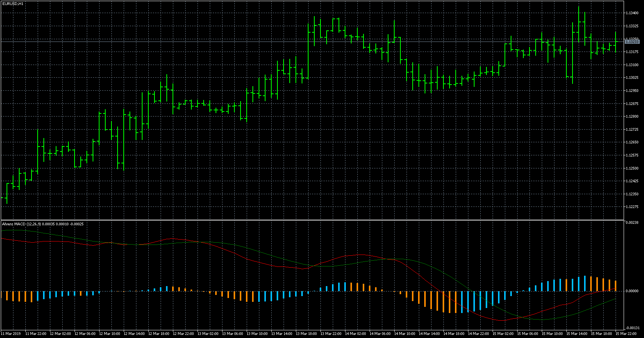Screen dimensions: 644x338
Task: Click the 12 Mar 10:00 time label
Action: coord(110,334)
